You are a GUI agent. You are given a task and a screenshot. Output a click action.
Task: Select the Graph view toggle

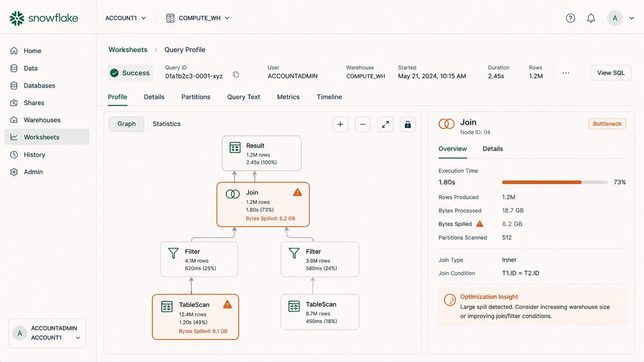point(126,124)
